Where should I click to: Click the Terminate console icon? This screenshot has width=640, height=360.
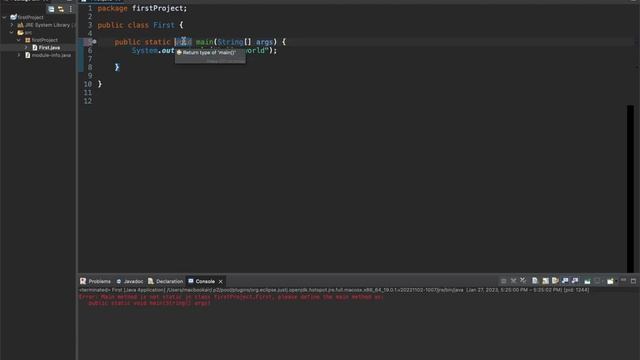(x=504, y=281)
